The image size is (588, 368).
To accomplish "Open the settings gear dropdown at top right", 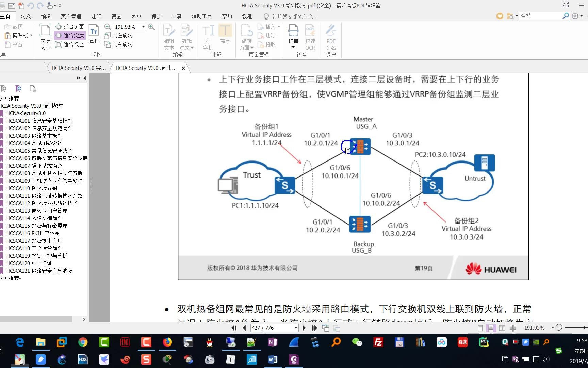I will 577,16.
